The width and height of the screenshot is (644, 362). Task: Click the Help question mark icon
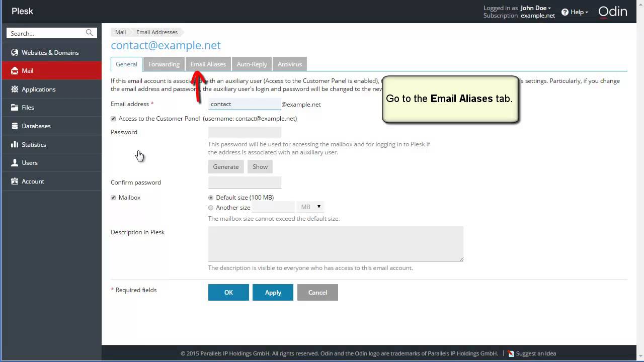click(x=565, y=12)
